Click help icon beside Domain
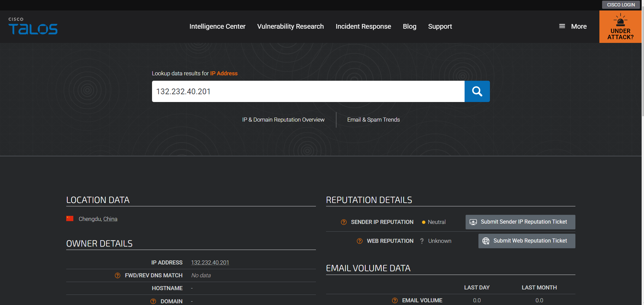 click(x=153, y=301)
